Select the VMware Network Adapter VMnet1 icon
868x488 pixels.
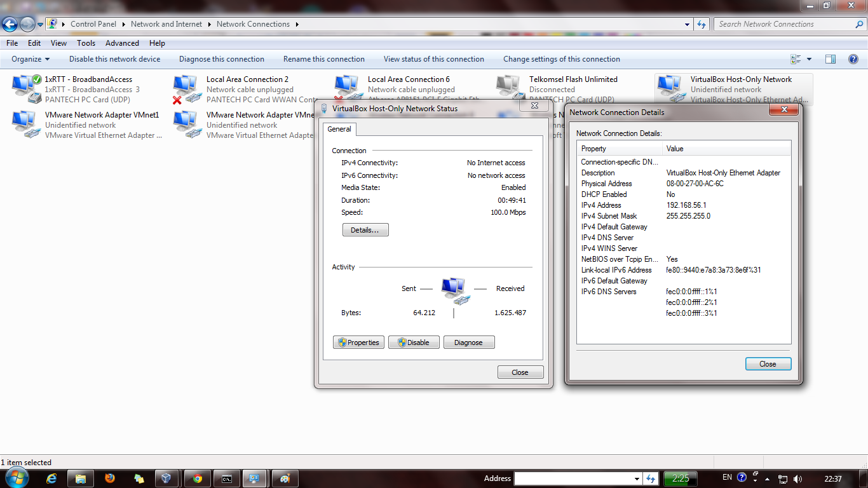(27, 125)
